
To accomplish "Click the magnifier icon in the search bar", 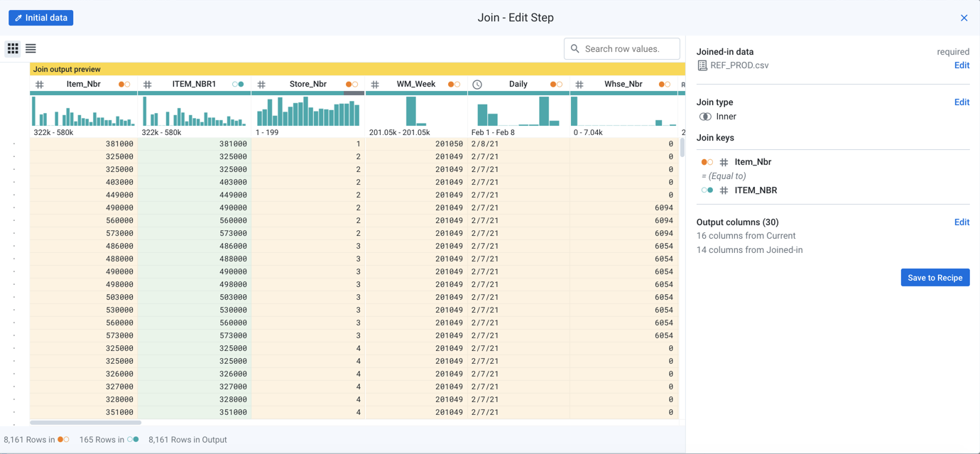I will pyautogui.click(x=575, y=48).
